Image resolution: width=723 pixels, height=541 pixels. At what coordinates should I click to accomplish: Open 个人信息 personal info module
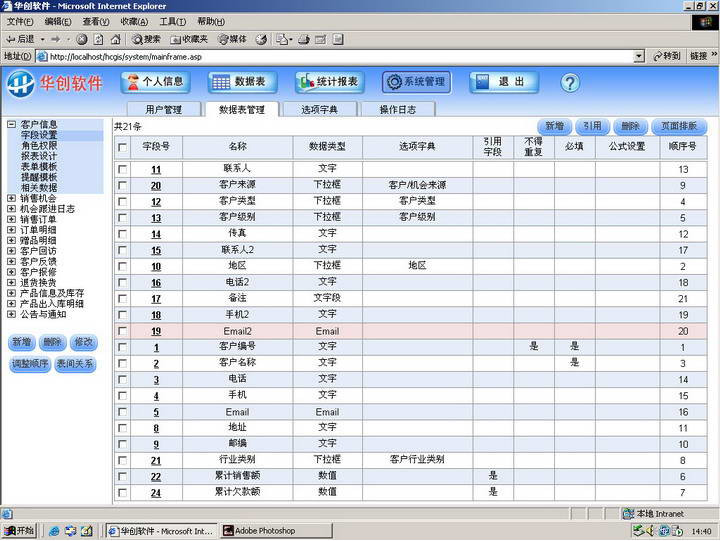(x=155, y=82)
